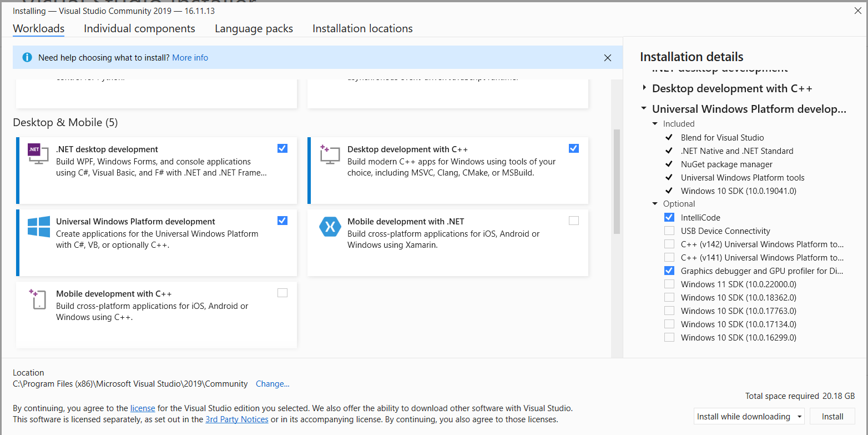The width and height of the screenshot is (868, 435).
Task: Open Install while downloading dropdown
Action: (749, 416)
